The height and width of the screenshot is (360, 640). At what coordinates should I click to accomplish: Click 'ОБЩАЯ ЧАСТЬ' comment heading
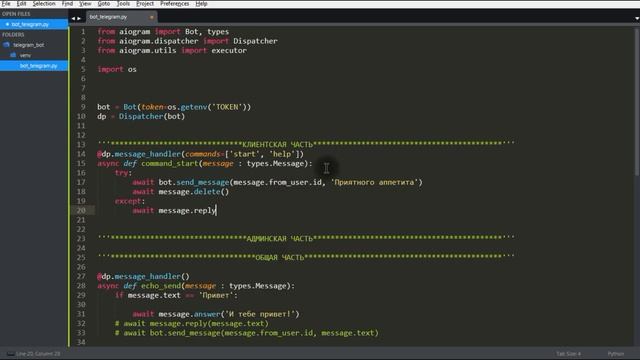click(280, 258)
